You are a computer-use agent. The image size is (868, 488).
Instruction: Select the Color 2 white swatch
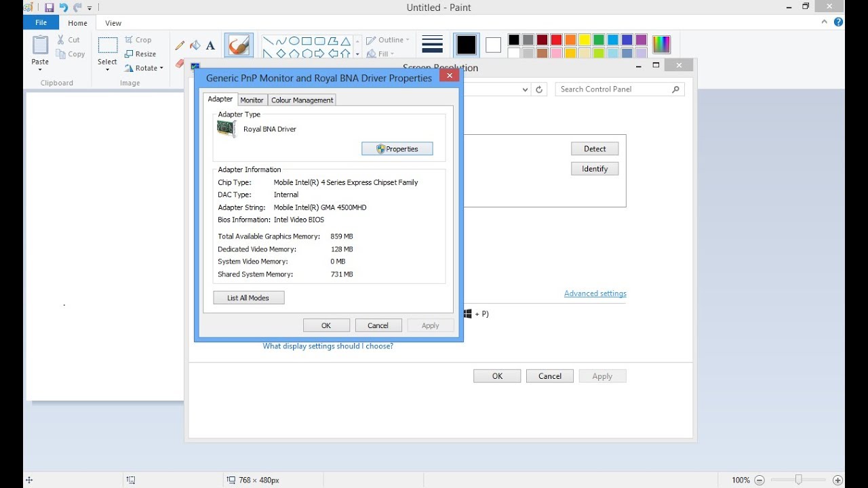(493, 45)
